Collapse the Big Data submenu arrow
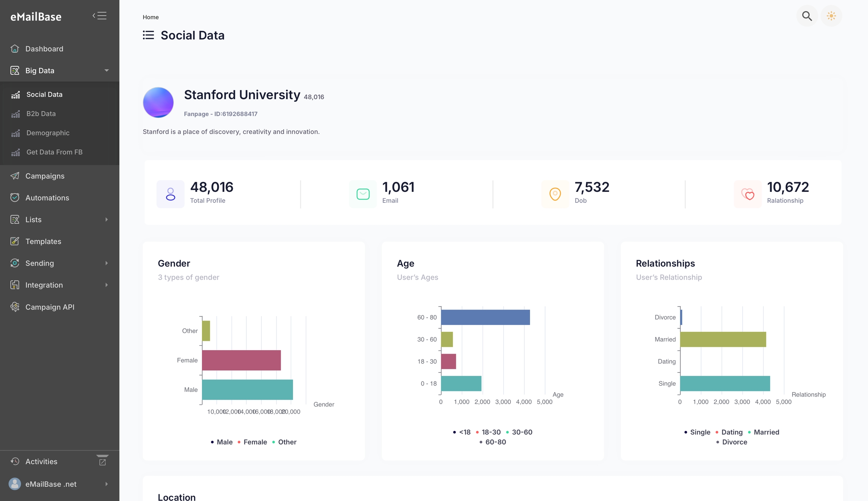This screenshot has width=868, height=501. (107, 70)
